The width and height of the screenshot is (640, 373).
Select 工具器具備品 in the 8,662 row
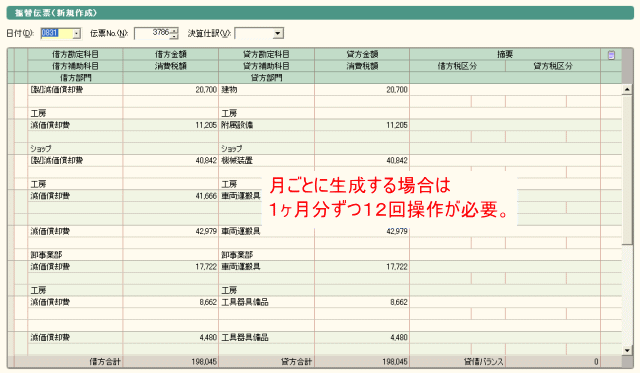(266, 302)
